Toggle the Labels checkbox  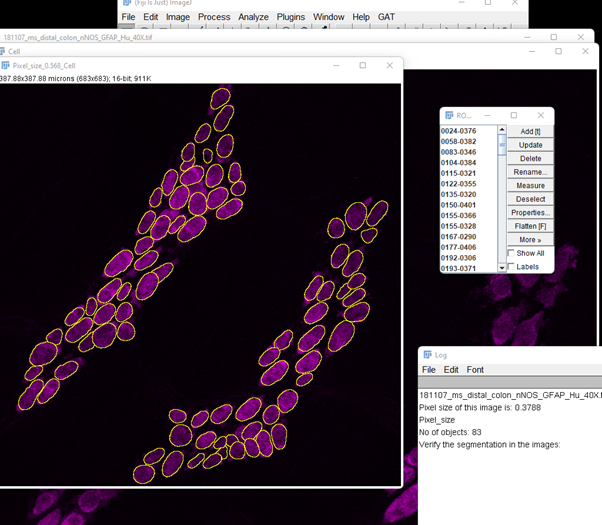512,267
